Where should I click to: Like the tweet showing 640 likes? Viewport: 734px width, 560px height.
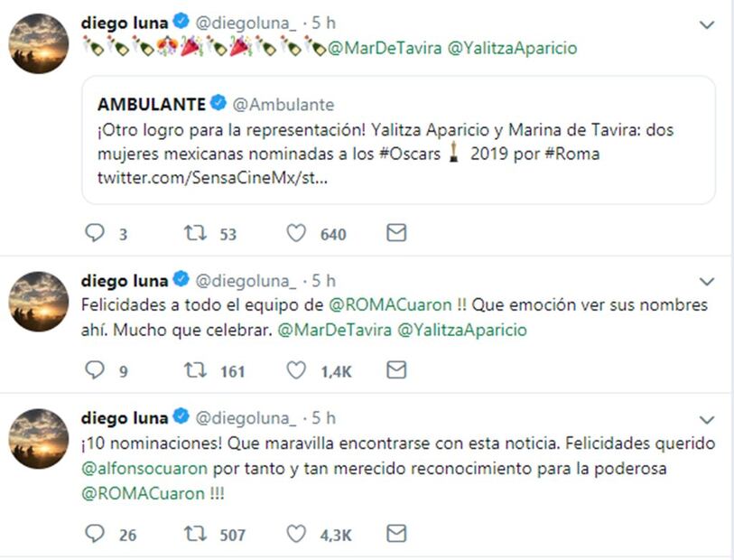[297, 234]
